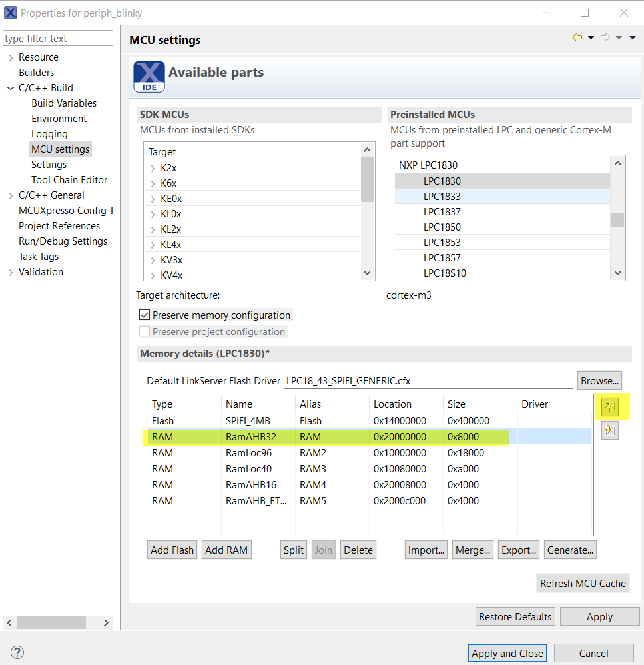The width and height of the screenshot is (644, 665).
Task: Click Restore Defaults button
Action: point(515,616)
